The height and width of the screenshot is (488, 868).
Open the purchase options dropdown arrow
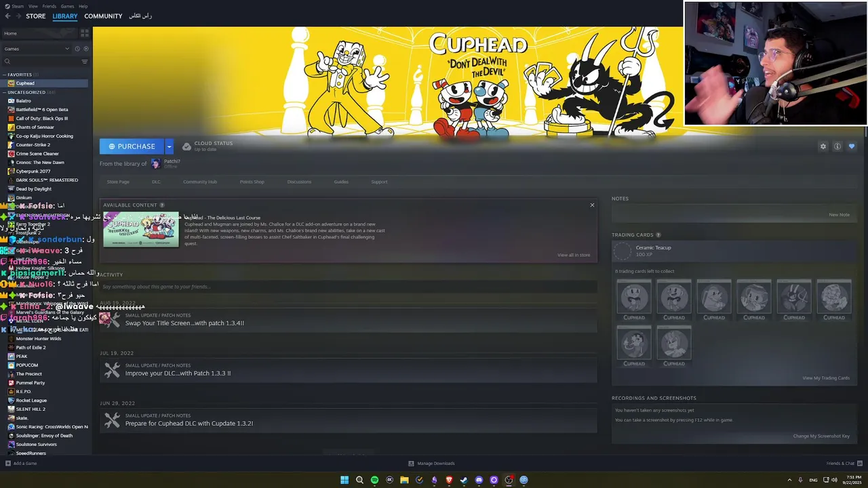(x=169, y=146)
